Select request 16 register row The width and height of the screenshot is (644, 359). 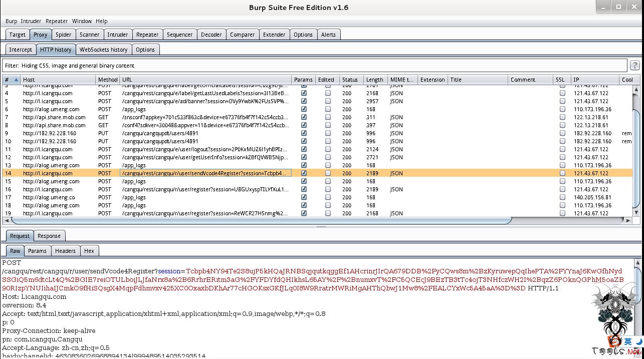click(x=200, y=189)
